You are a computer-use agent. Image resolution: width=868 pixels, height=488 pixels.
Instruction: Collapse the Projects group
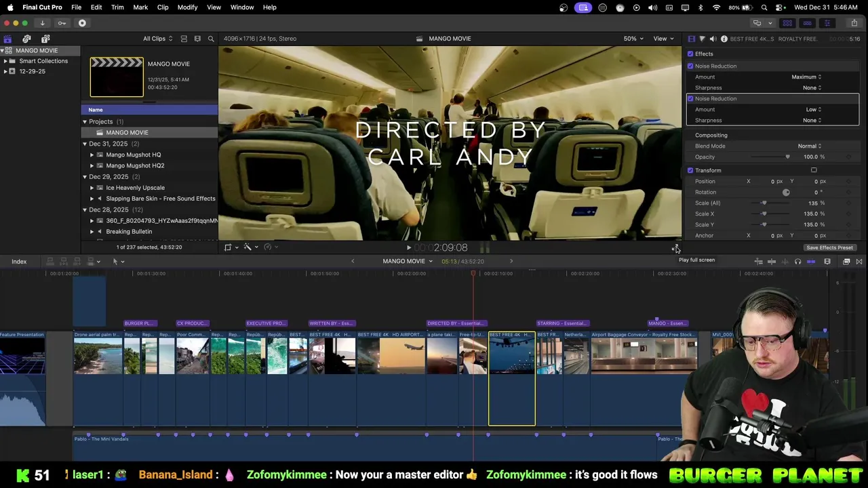click(x=85, y=121)
